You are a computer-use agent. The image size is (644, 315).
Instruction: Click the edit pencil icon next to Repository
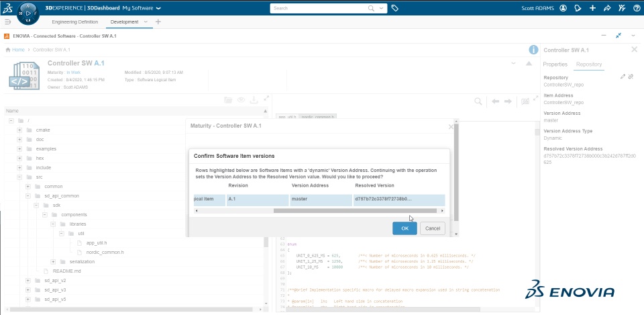[623, 77]
